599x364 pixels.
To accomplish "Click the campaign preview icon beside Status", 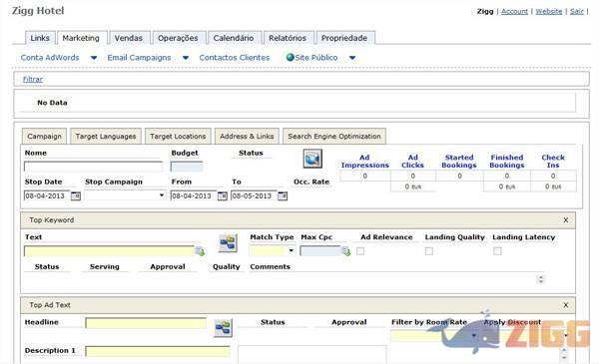I will 312,159.
